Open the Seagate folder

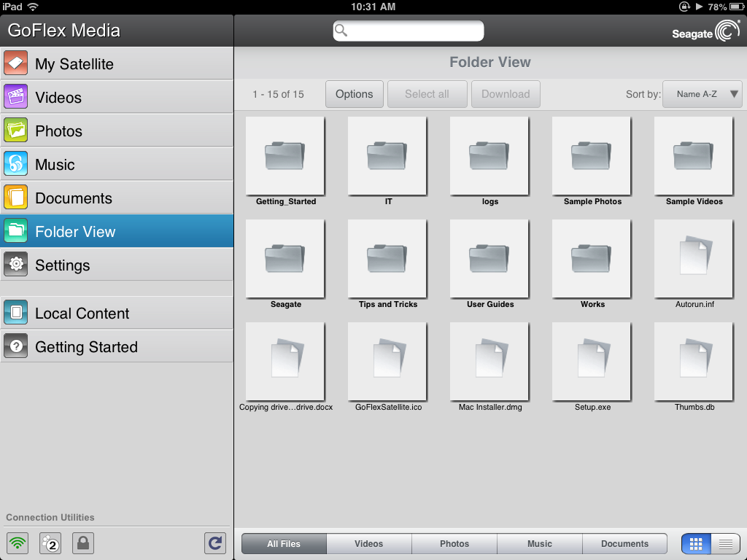(x=285, y=259)
